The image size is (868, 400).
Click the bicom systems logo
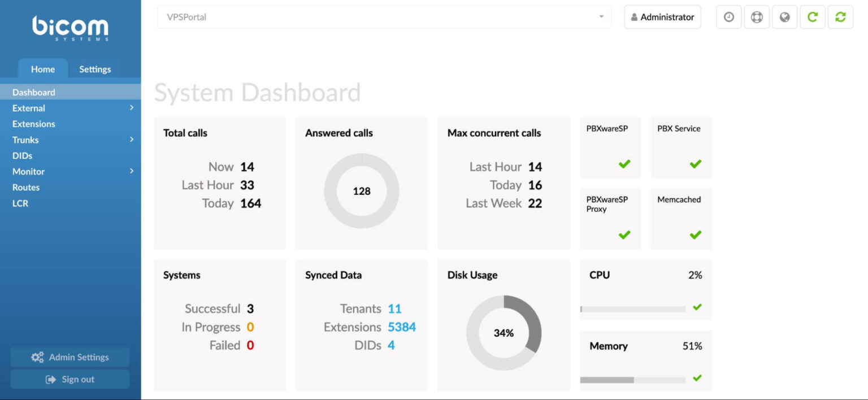70,27
